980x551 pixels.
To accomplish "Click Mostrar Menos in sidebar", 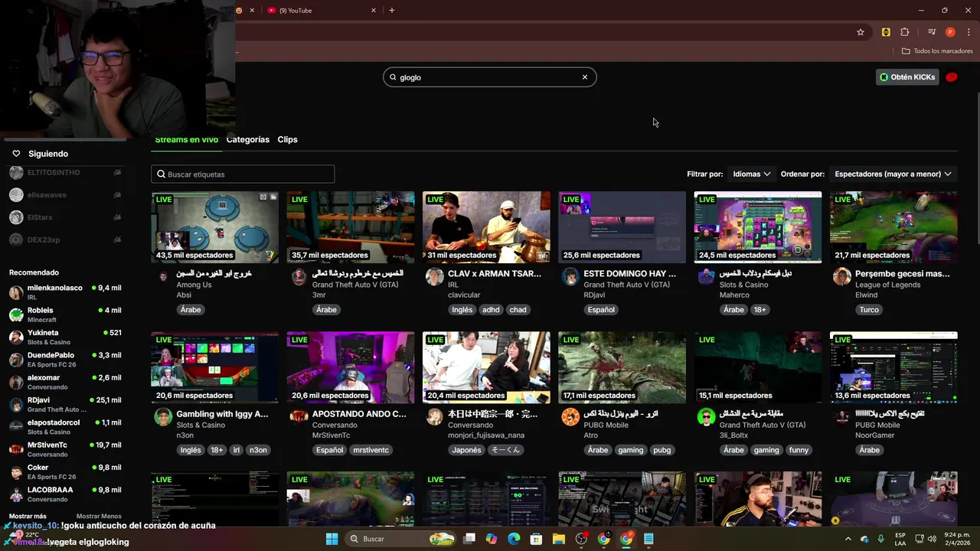I will [99, 516].
